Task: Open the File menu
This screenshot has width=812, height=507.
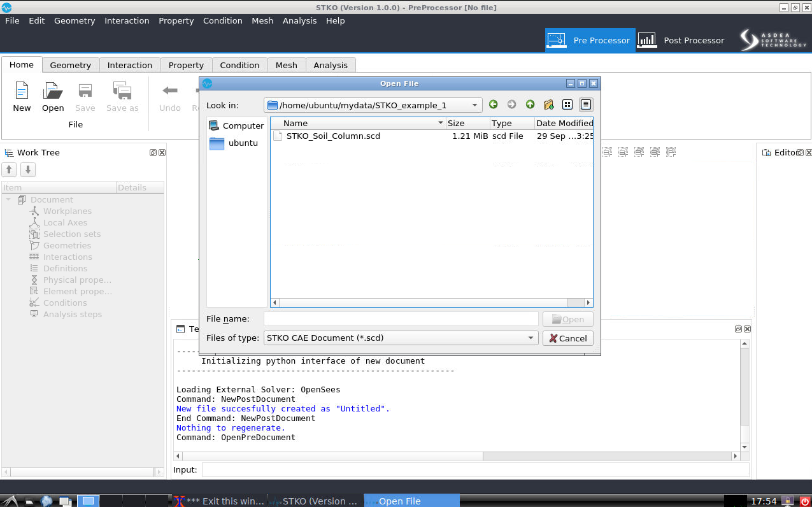Action: (x=12, y=20)
